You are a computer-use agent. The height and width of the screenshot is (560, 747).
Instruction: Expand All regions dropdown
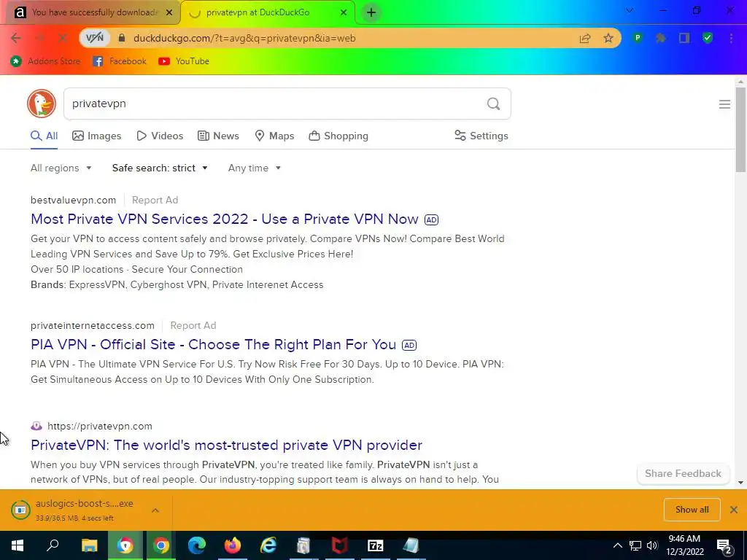pos(61,168)
